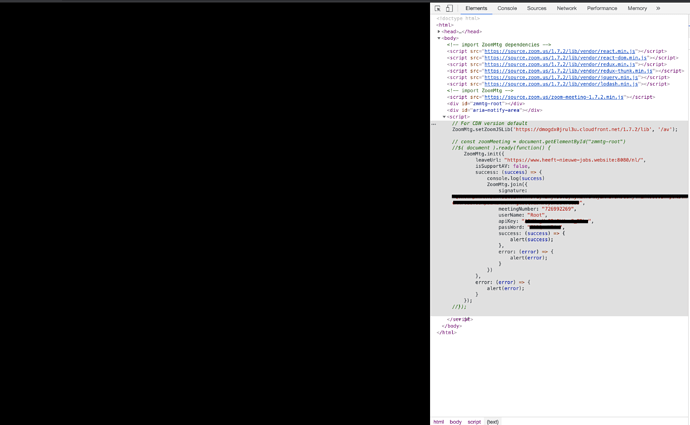Select the doctype html line
Viewport: 690px width, 425px height.
coord(458,18)
